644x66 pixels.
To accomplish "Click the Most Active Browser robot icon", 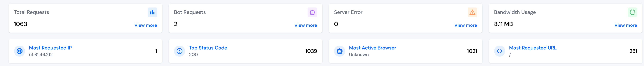I will coord(339,51).
